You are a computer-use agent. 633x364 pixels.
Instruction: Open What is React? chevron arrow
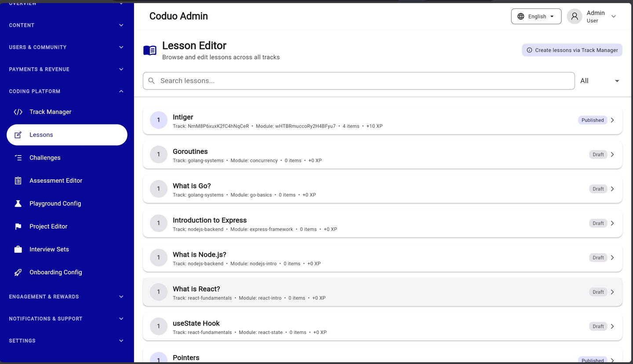tap(613, 292)
